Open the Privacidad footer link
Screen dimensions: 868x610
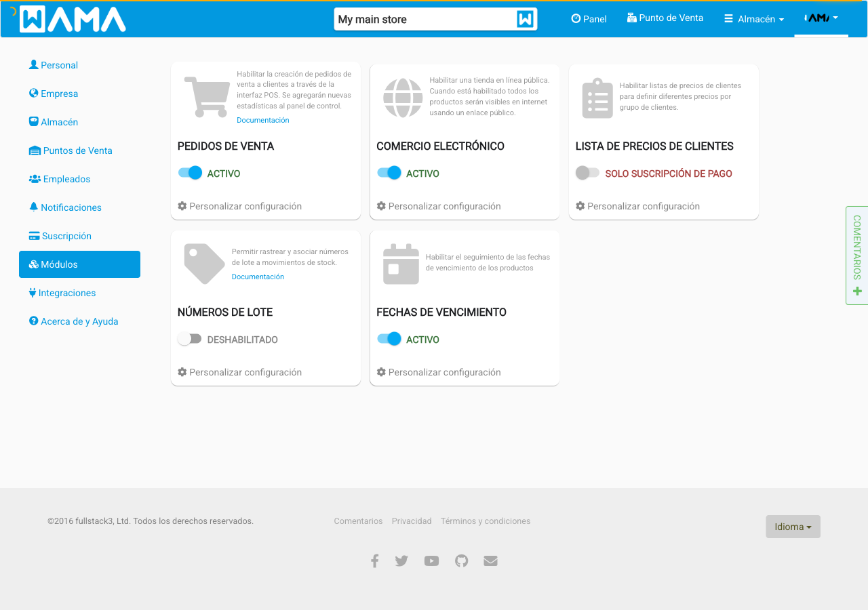click(x=412, y=521)
